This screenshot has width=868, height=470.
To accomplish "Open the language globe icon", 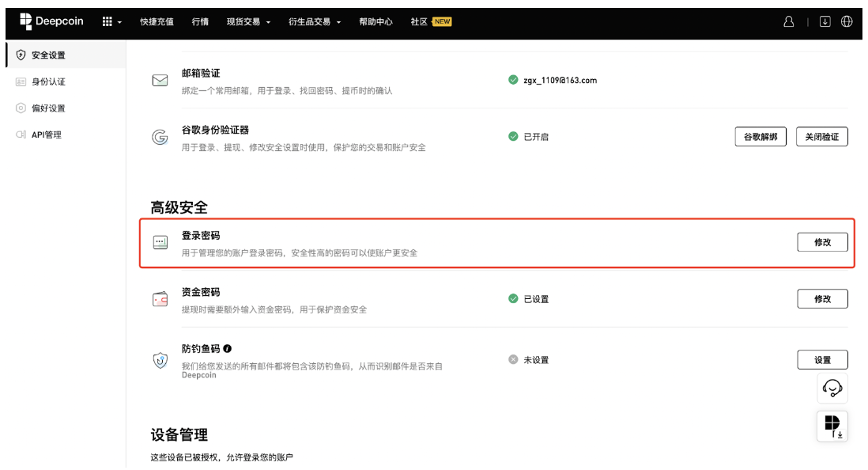I will point(847,22).
